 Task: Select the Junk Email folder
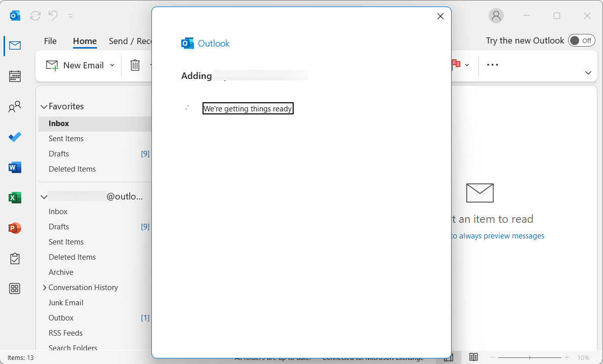pyautogui.click(x=66, y=303)
